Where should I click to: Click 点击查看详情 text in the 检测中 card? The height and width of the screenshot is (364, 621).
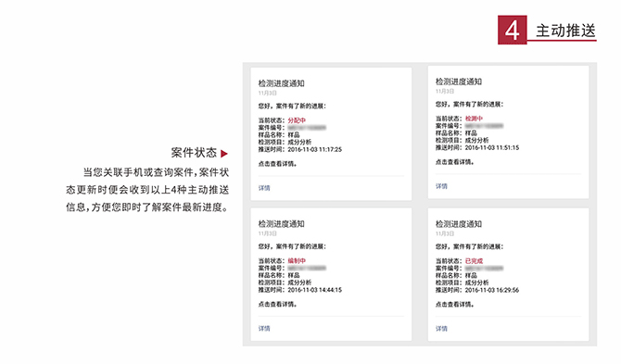pos(455,162)
